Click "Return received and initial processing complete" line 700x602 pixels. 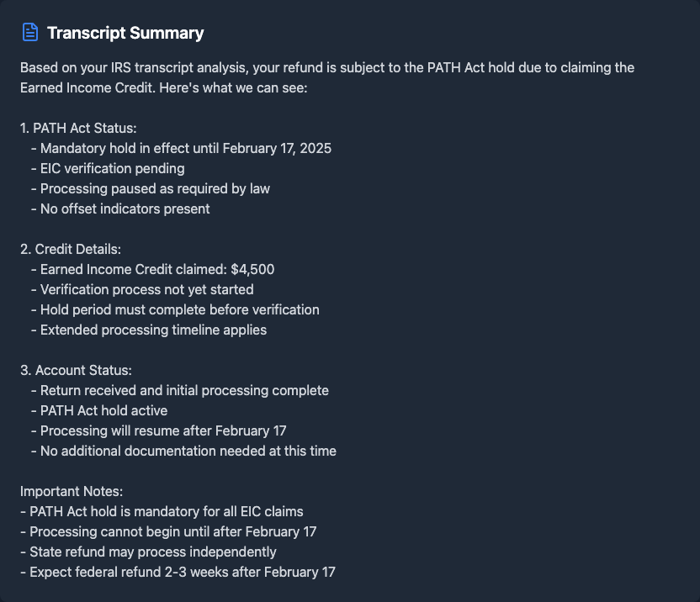(x=184, y=390)
